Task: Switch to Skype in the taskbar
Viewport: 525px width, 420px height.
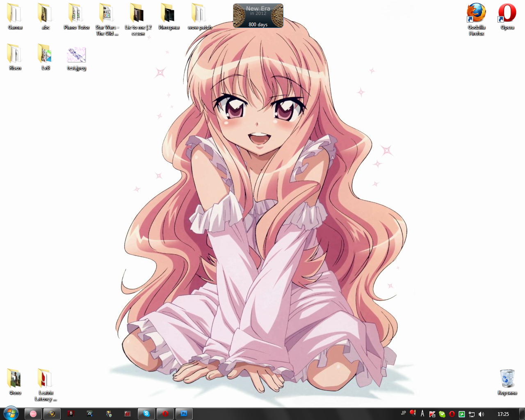Action: (146, 414)
